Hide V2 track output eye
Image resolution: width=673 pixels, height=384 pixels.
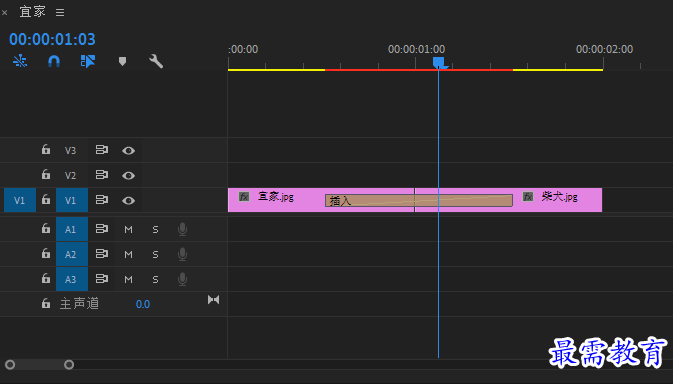coord(128,175)
